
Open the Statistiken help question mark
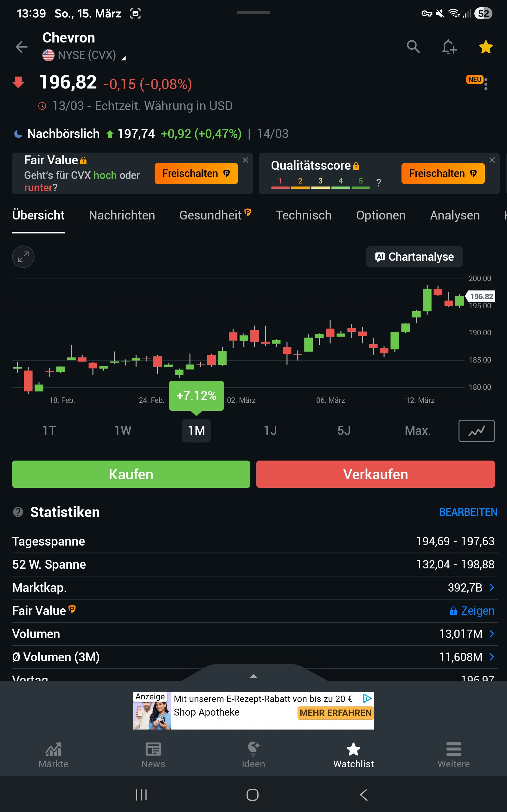pyautogui.click(x=18, y=512)
